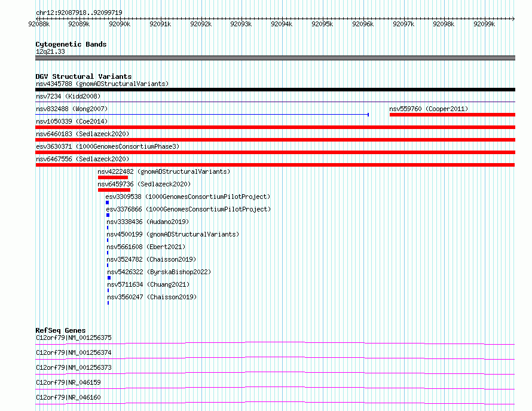The width and height of the screenshot is (532, 411).
Task: Open variant nsv7234 (Kidd2008) label
Action: pyautogui.click(x=68, y=96)
